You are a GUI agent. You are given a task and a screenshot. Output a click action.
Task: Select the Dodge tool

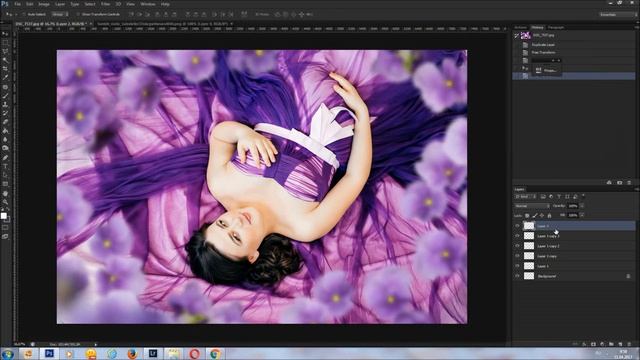[x=5, y=148]
